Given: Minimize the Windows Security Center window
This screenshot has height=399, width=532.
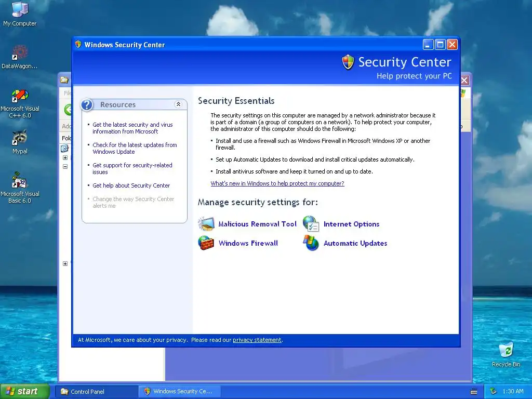Looking at the screenshot, I should tap(428, 45).
